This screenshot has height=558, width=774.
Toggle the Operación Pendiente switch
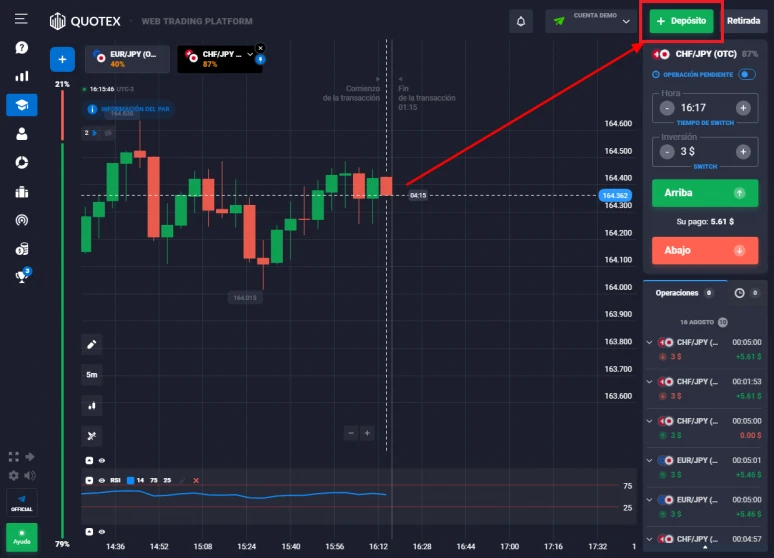(x=747, y=75)
